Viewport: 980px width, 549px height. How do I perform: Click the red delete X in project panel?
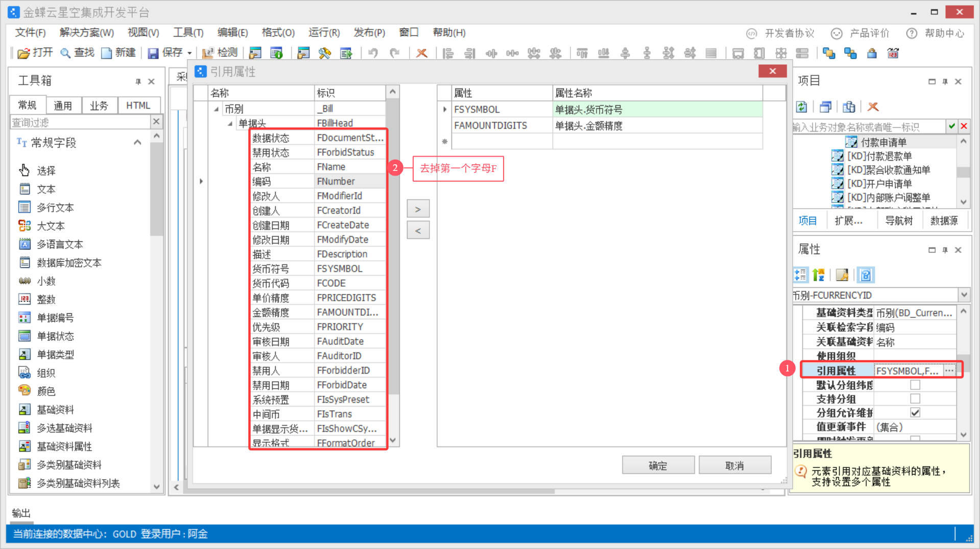click(x=873, y=107)
